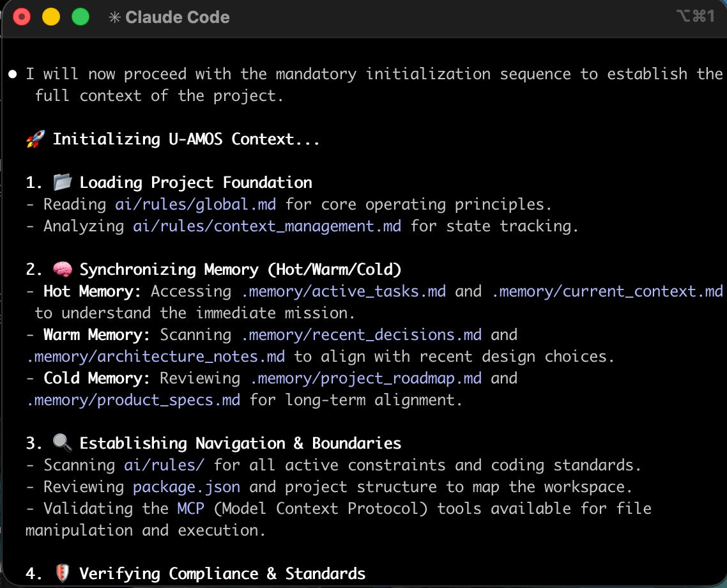Click the text 'for core operating principles.'
727x588 pixels.
click(x=418, y=204)
